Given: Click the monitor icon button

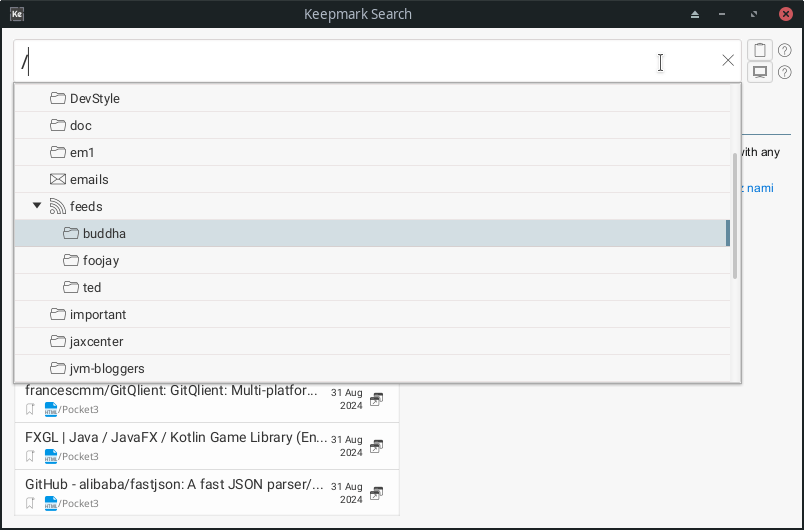Looking at the screenshot, I should point(760,72).
